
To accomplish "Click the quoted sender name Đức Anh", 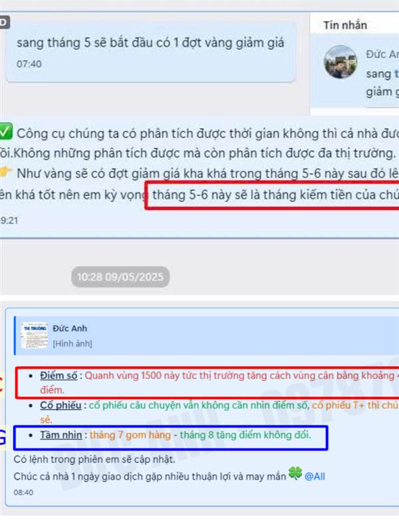I will click(x=70, y=329).
